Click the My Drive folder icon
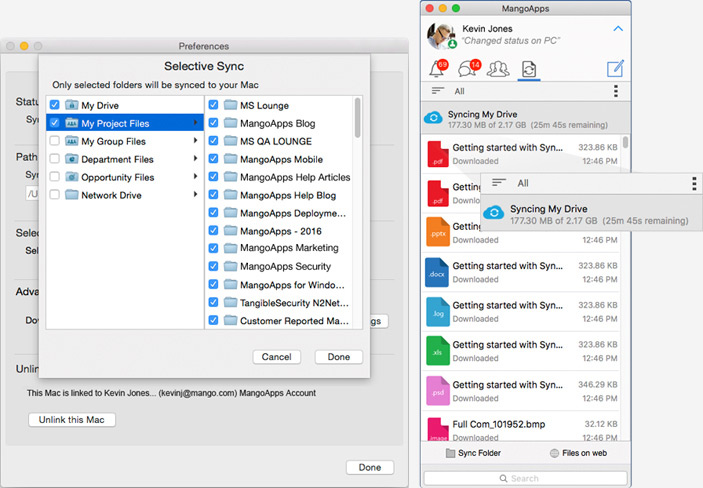Screen dimensions: 703x488 coord(72,105)
